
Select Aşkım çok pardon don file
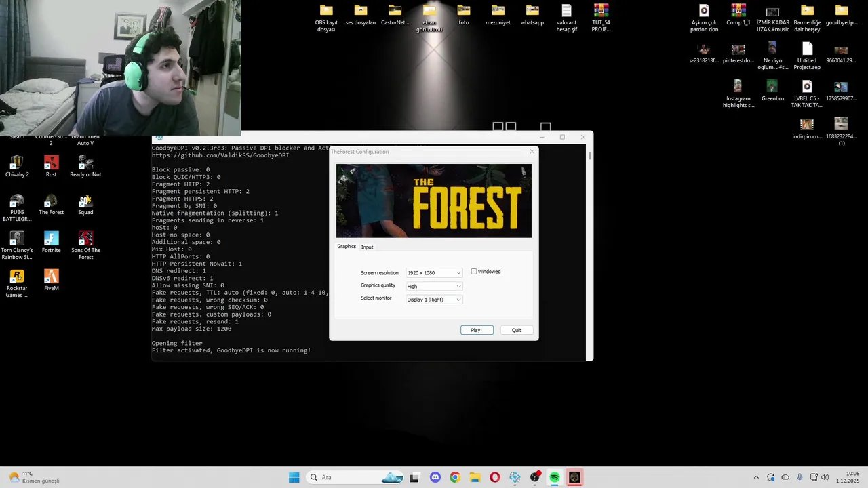tap(704, 18)
